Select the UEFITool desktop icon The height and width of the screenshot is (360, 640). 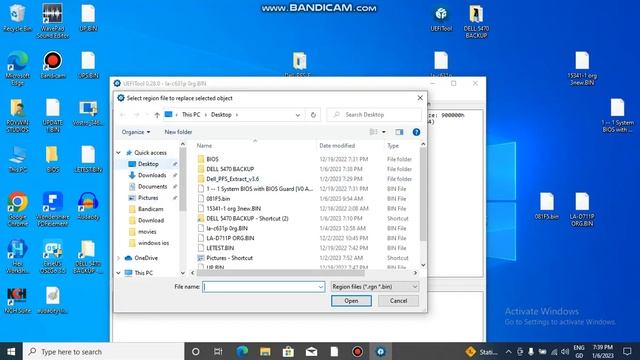[x=441, y=18]
